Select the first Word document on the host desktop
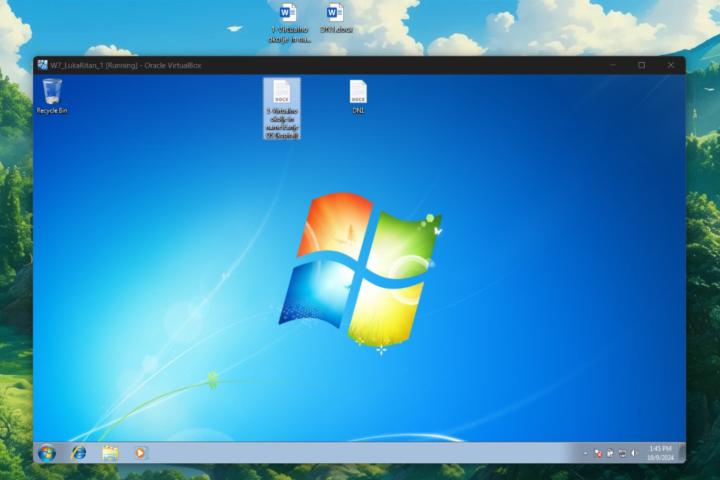Screen dimensions: 720x480 289,23
